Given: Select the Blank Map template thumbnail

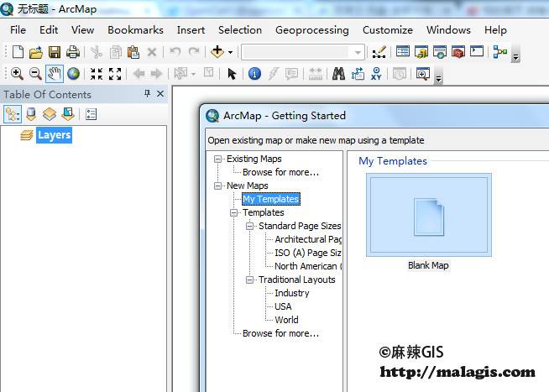Looking at the screenshot, I should click(x=429, y=215).
